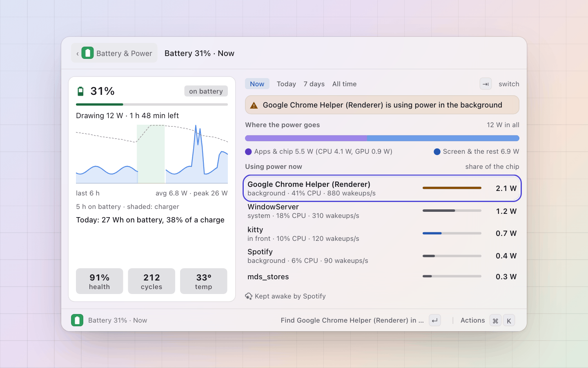Click the 91% health tile
Screen dimensions: 588x368
point(100,281)
